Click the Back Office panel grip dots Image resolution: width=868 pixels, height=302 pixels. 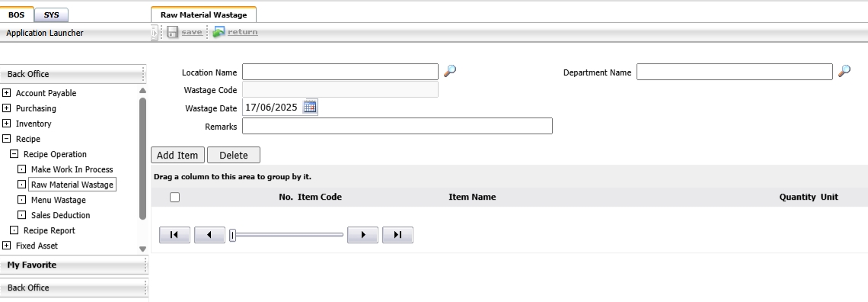coord(143,74)
